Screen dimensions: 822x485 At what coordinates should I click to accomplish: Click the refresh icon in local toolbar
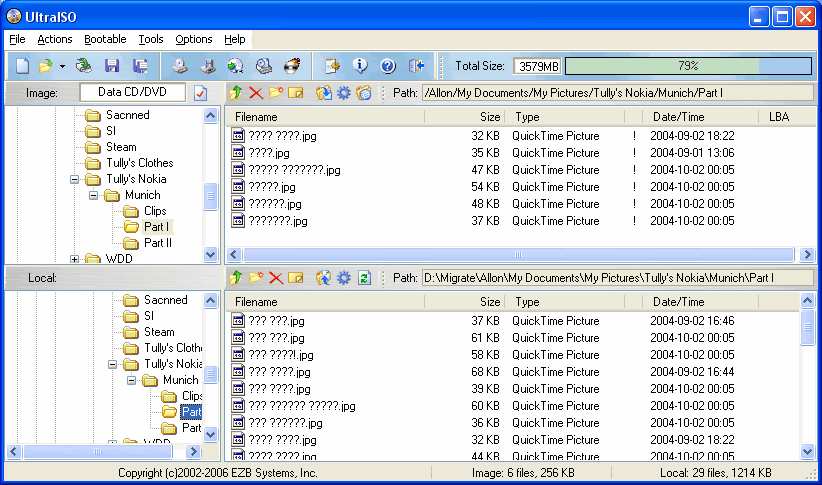pyautogui.click(x=364, y=277)
